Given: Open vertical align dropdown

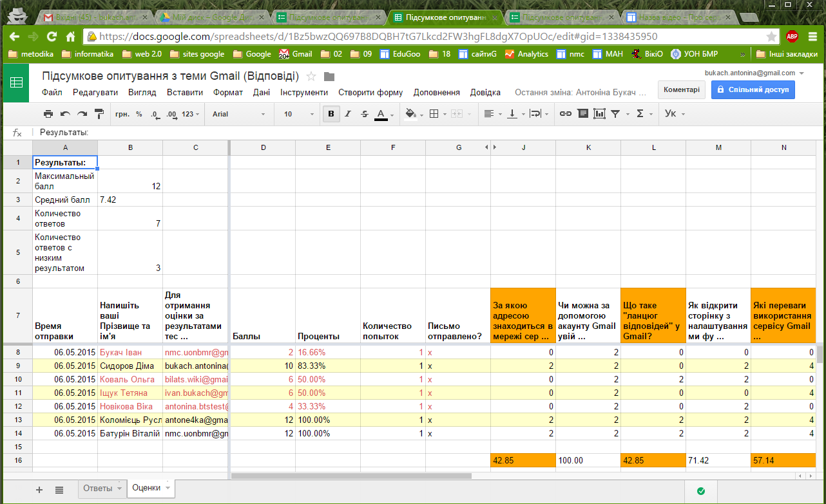Looking at the screenshot, I should point(515,114).
